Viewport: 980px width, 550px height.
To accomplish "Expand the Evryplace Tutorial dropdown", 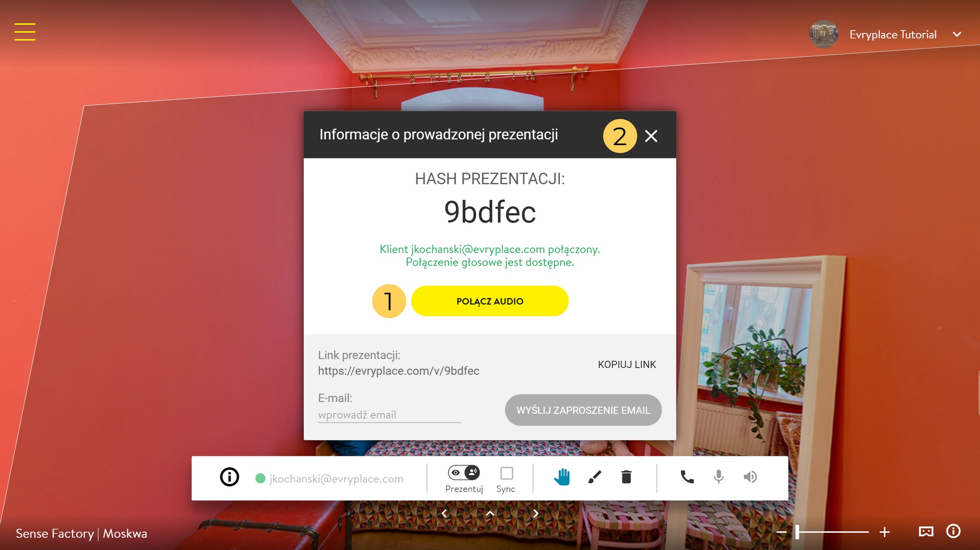I will [x=959, y=33].
